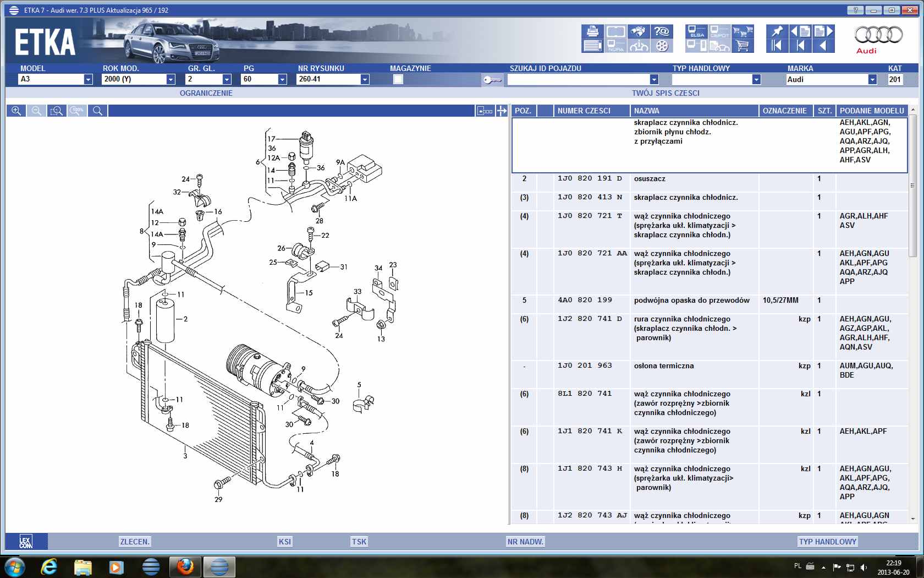Expand the ROK MOD. dropdown
This screenshot has width=924, height=578.
point(170,79)
